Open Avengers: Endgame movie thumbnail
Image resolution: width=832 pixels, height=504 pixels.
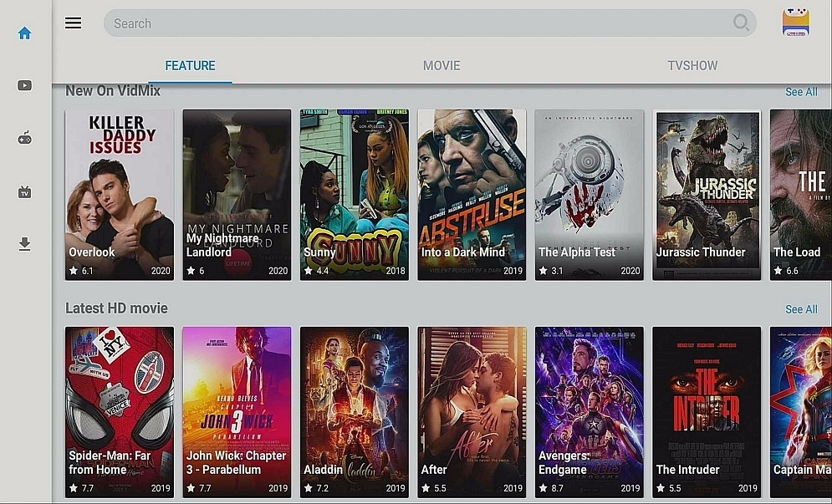click(589, 412)
